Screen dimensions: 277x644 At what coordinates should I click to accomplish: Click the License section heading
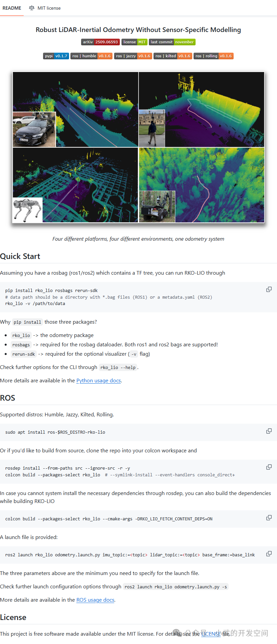point(13,617)
